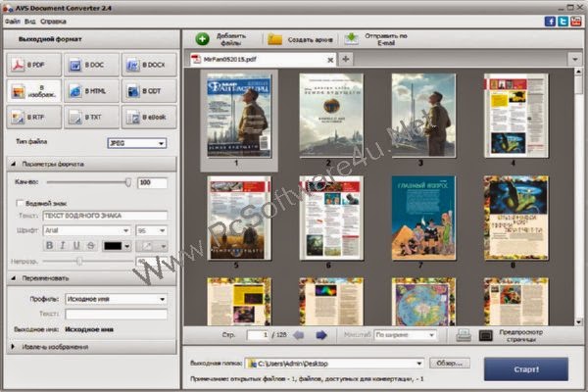The width and height of the screenshot is (588, 392).
Task: Click the green Add Files icon
Action: coord(203,39)
